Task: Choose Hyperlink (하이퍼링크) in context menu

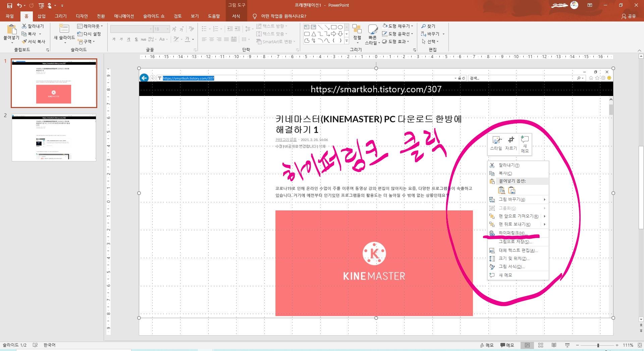Action: pos(518,233)
